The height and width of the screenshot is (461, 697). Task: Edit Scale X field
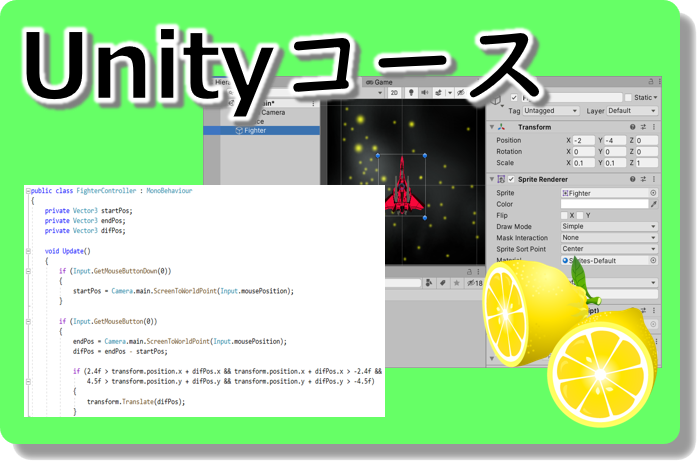[x=584, y=163]
